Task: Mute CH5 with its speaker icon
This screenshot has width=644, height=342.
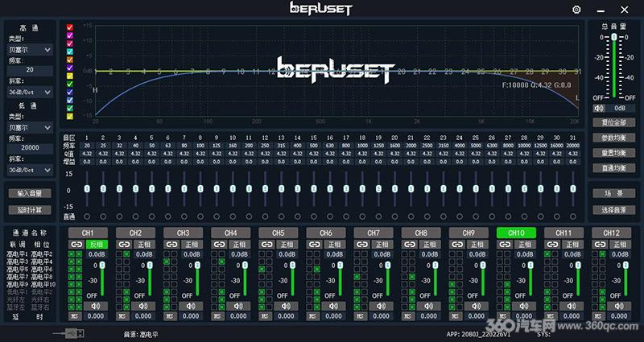Action: pyautogui.click(x=287, y=307)
